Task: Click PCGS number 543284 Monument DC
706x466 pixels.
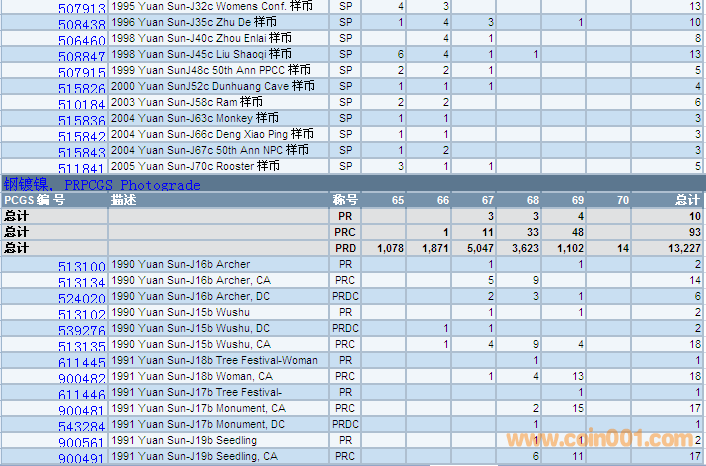Action: 81,427
